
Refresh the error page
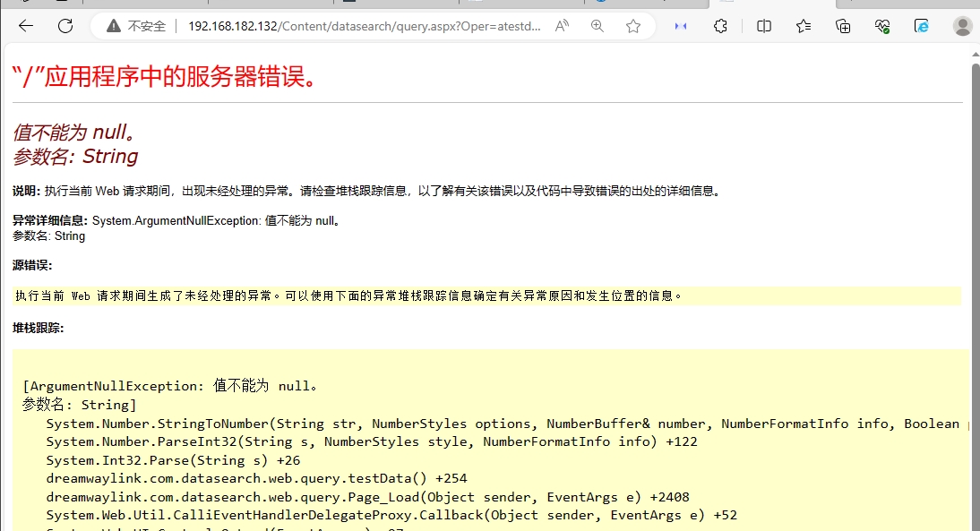click(x=65, y=26)
